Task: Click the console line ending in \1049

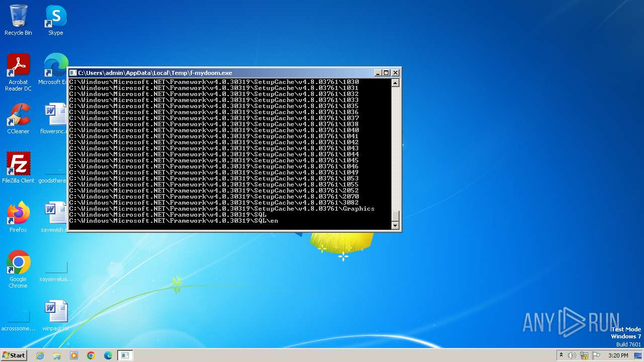Action: pos(214,172)
